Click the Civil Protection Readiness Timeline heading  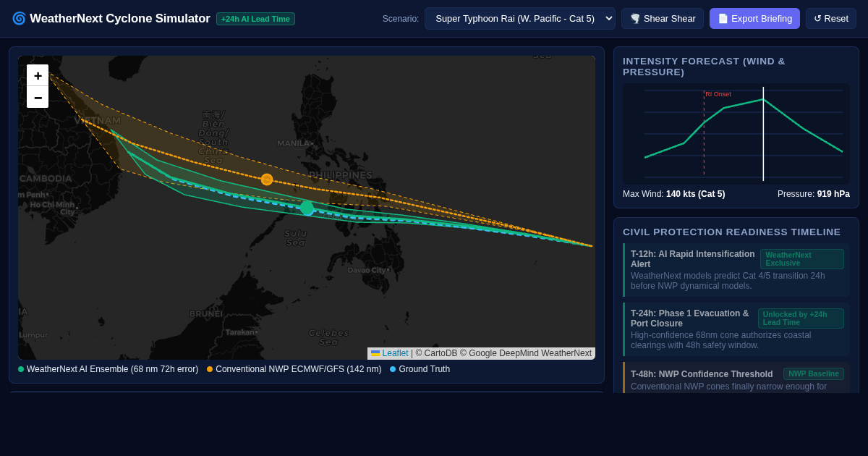731,232
